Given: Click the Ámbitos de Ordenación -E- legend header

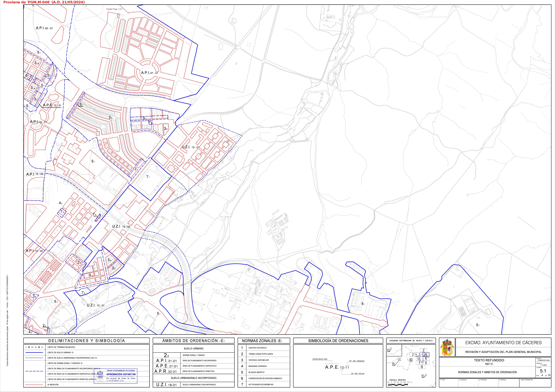Looking at the screenshot, I should coord(193,341).
